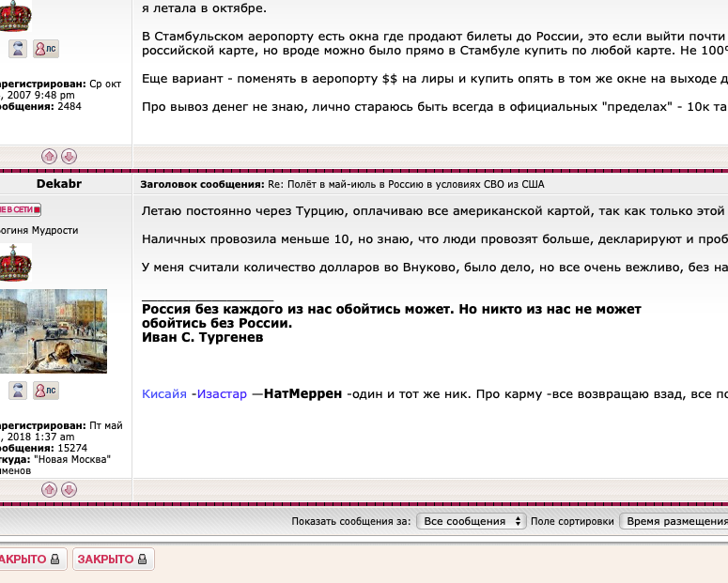Open the profile icon in the top post

(x=18, y=48)
